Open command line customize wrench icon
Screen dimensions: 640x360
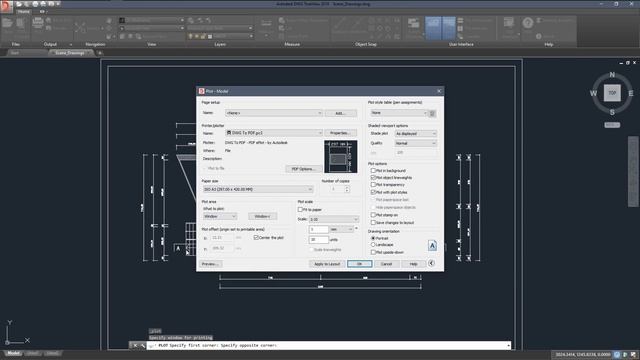142,345
